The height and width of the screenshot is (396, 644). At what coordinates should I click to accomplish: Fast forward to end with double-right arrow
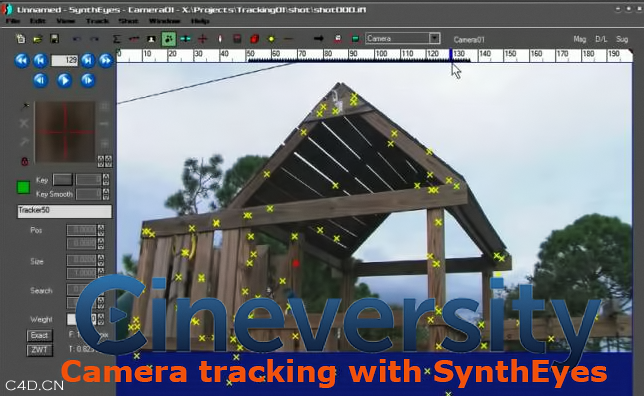(106, 61)
